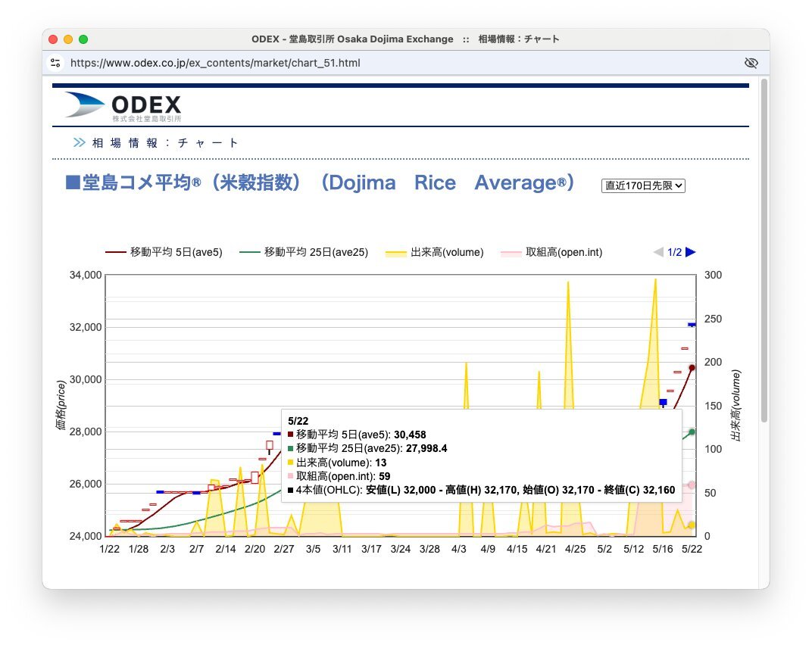This screenshot has height=645, width=812.
Task: Toggle 移動平均 25日(ave25) legend series
Action: pos(304,252)
